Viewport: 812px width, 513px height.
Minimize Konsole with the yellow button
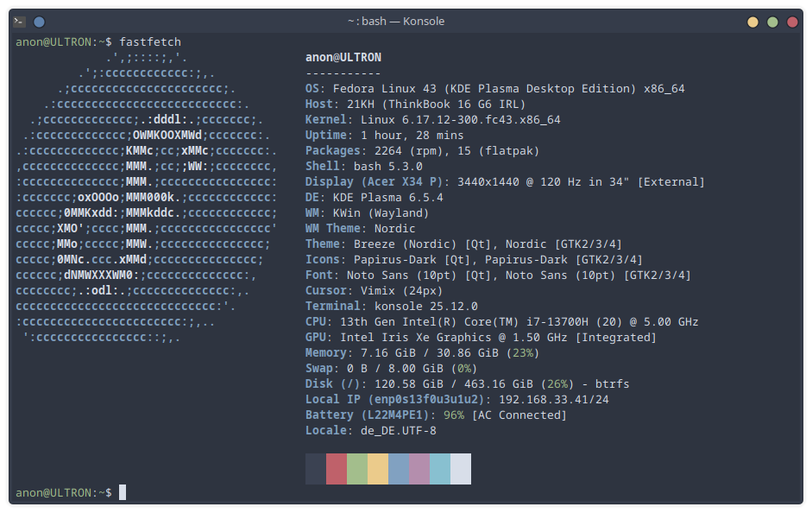pyautogui.click(x=752, y=22)
